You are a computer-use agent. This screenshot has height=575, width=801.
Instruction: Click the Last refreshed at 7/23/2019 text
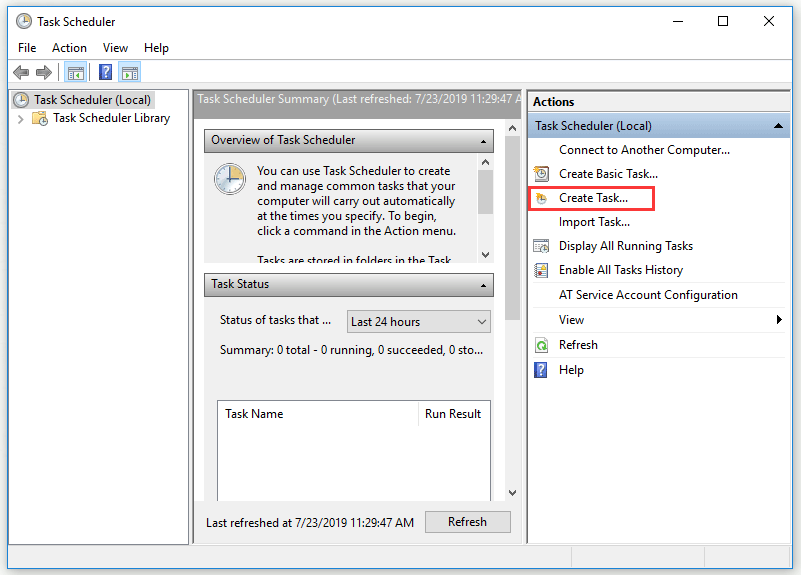coord(310,523)
